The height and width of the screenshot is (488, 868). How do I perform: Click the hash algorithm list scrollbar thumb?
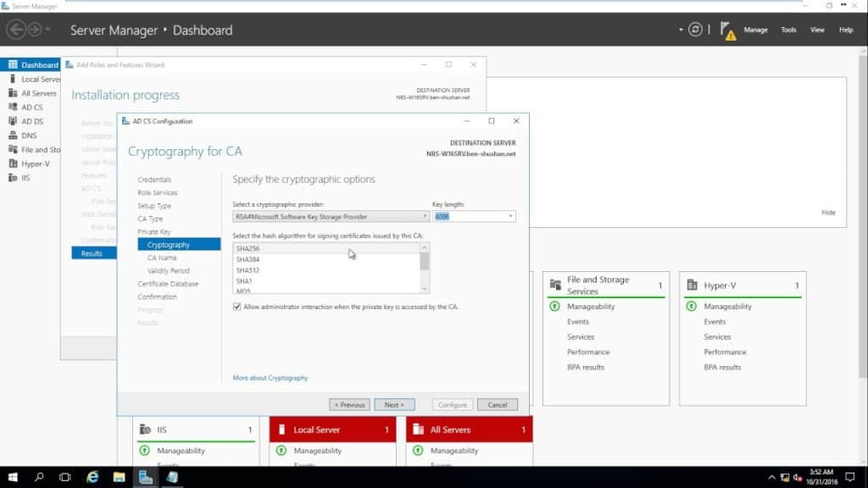425,261
